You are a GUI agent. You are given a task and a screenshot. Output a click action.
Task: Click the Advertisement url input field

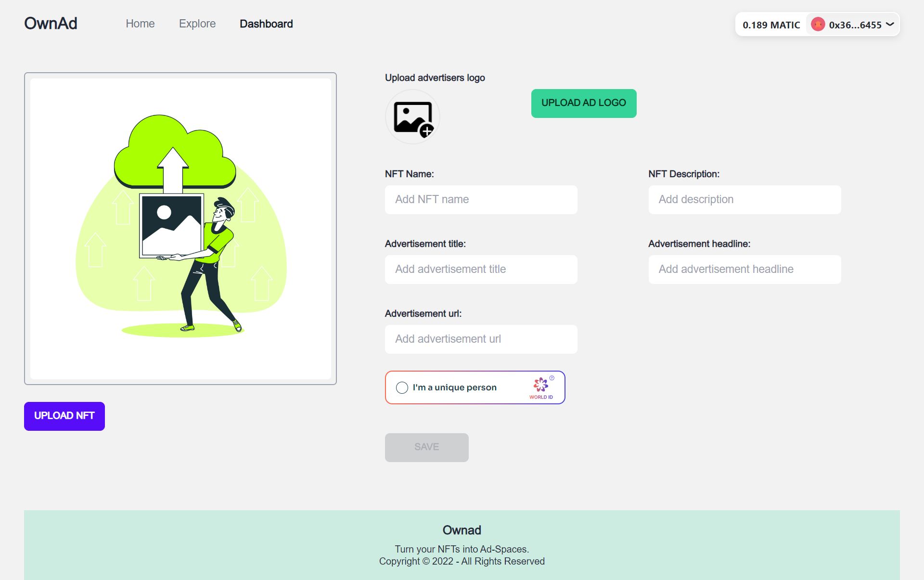click(481, 339)
